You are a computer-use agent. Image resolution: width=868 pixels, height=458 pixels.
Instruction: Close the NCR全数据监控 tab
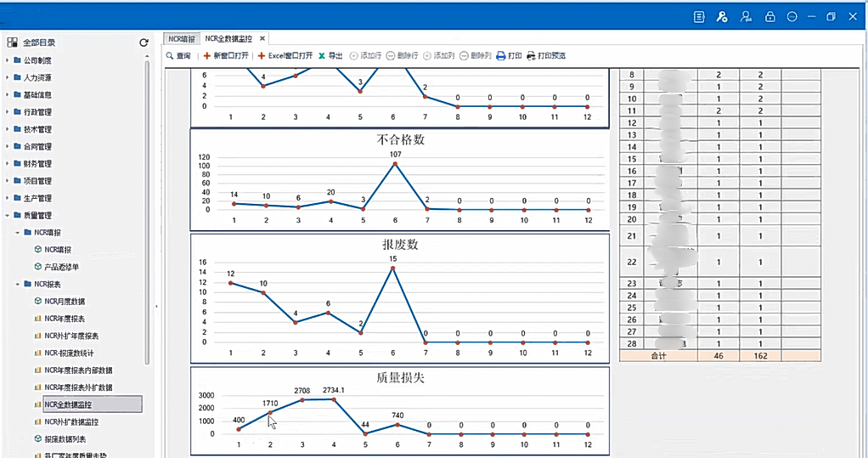262,39
